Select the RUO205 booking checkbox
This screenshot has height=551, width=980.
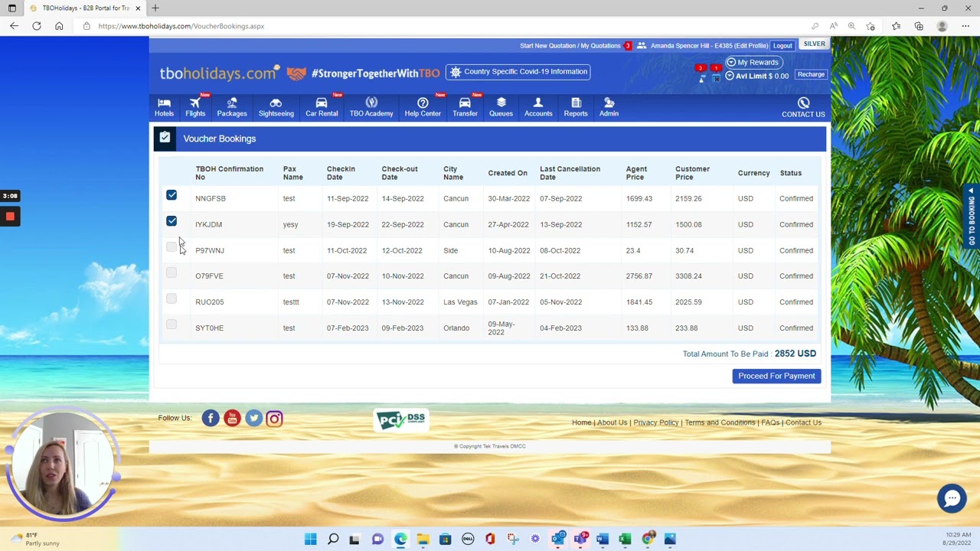pyautogui.click(x=171, y=298)
